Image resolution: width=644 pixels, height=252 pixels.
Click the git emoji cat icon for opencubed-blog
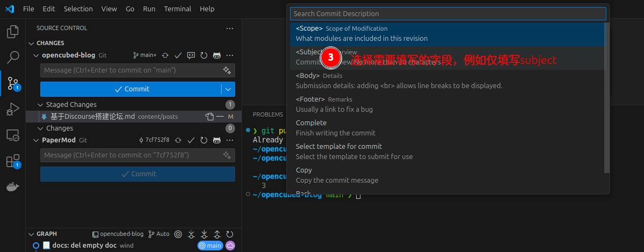click(216, 55)
